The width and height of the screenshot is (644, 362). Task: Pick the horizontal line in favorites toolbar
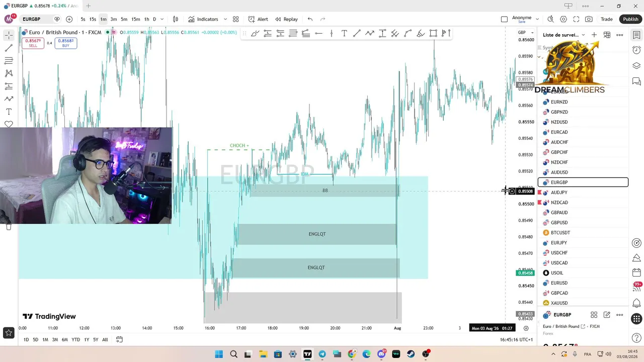(x=318, y=33)
